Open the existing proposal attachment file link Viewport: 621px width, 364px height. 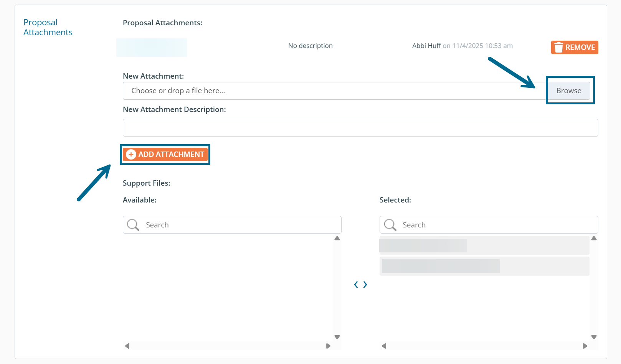[x=152, y=48]
